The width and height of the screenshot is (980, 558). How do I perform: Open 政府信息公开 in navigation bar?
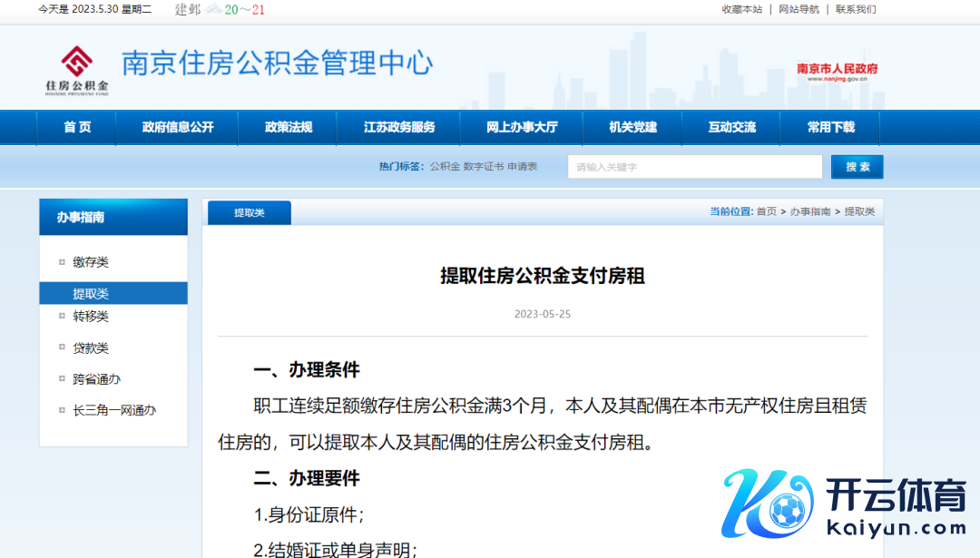tap(178, 128)
